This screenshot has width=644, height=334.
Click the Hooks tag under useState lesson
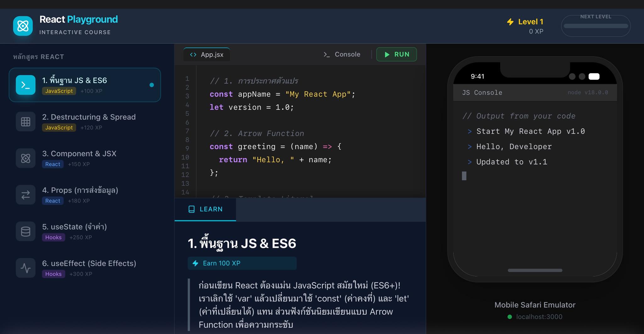tap(53, 237)
